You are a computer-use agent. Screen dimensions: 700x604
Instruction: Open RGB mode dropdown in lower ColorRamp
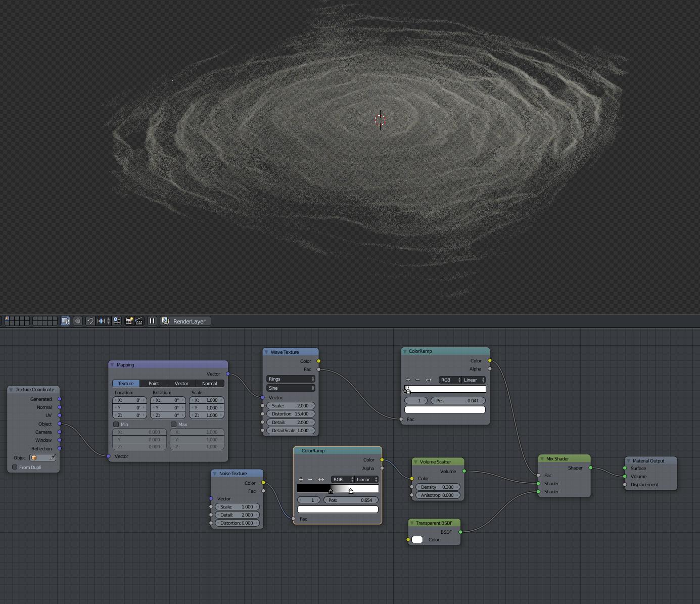(x=342, y=480)
